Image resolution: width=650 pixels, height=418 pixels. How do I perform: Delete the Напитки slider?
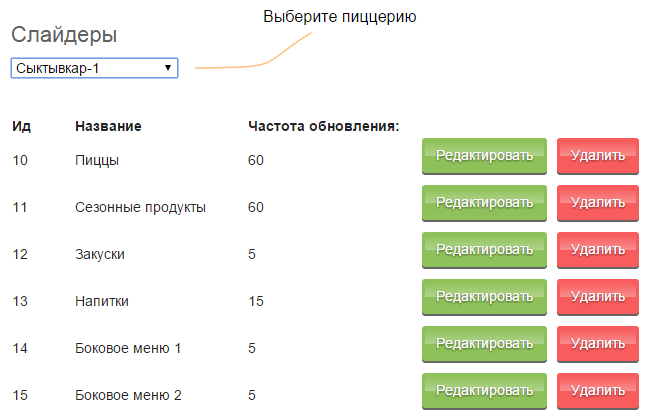pos(598,297)
